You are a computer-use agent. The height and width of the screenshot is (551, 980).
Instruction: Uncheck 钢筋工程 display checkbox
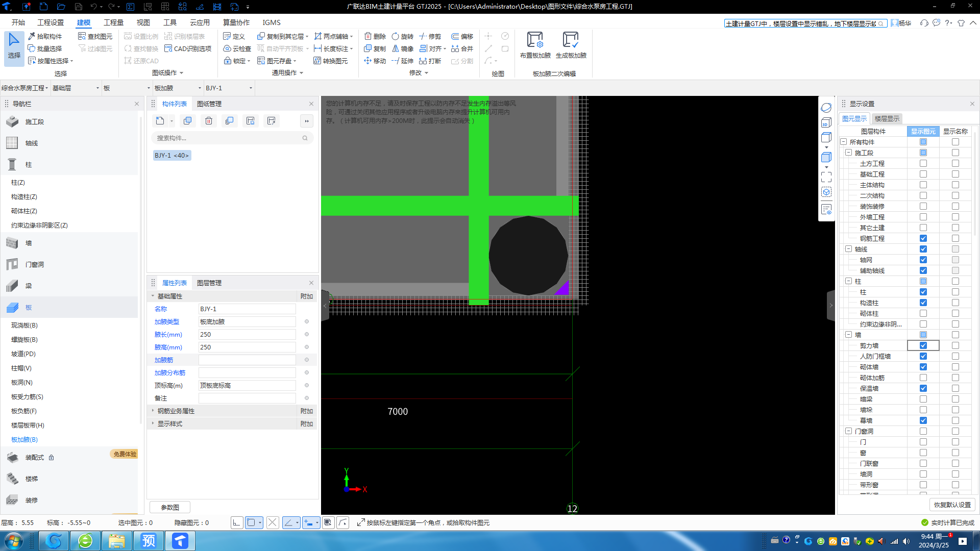pyautogui.click(x=923, y=238)
